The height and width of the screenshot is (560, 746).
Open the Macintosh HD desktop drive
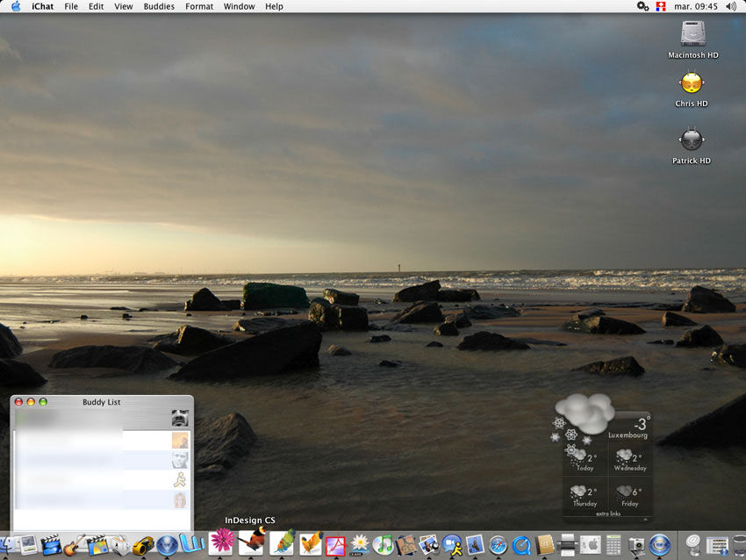coord(692,35)
